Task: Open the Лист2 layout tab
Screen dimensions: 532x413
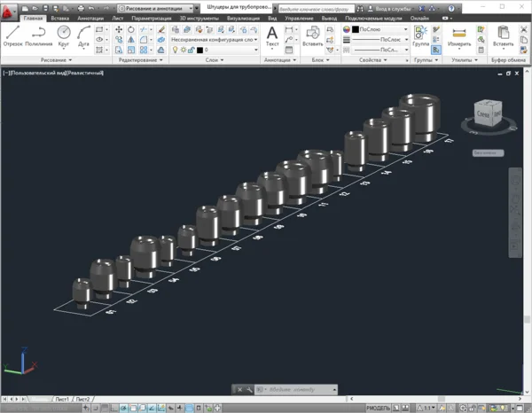Action: pos(83,399)
